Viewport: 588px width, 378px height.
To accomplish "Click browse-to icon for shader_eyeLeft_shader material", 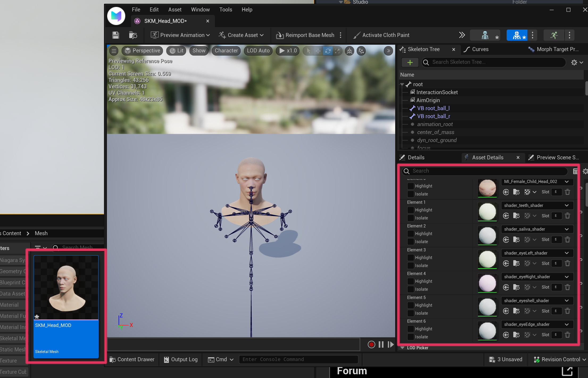I will [x=516, y=263].
